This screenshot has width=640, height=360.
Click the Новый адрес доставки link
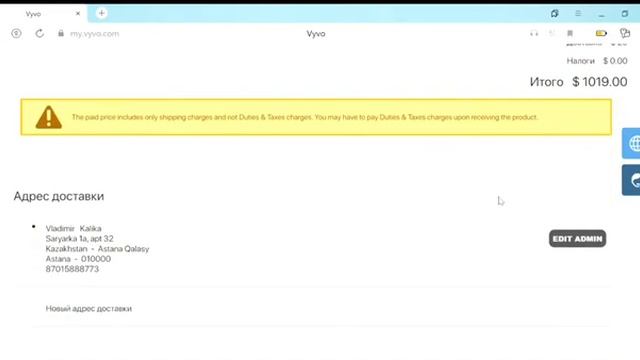(89, 309)
